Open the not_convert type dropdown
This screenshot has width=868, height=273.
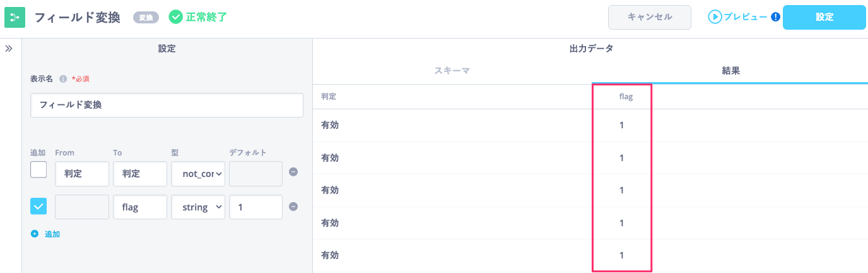tap(198, 174)
